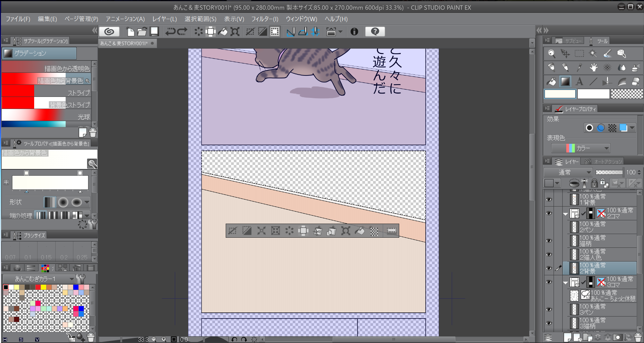
Task: Select the あんこ&麦STORY001 canvas tab
Action: (127, 43)
